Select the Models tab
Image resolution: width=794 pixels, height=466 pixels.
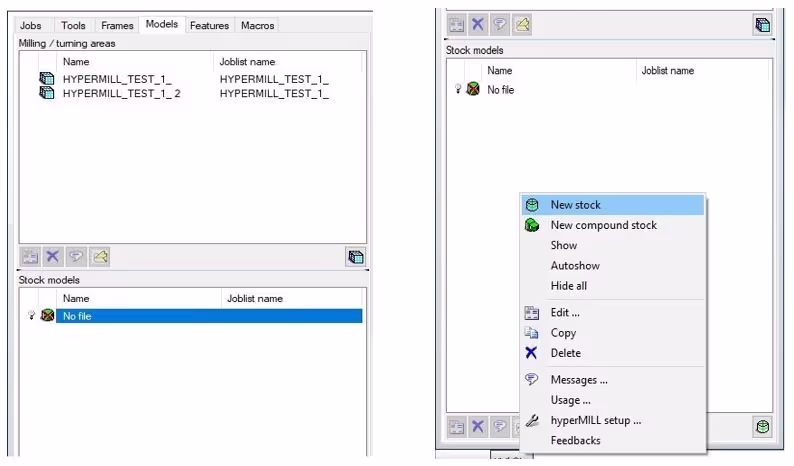tap(162, 24)
